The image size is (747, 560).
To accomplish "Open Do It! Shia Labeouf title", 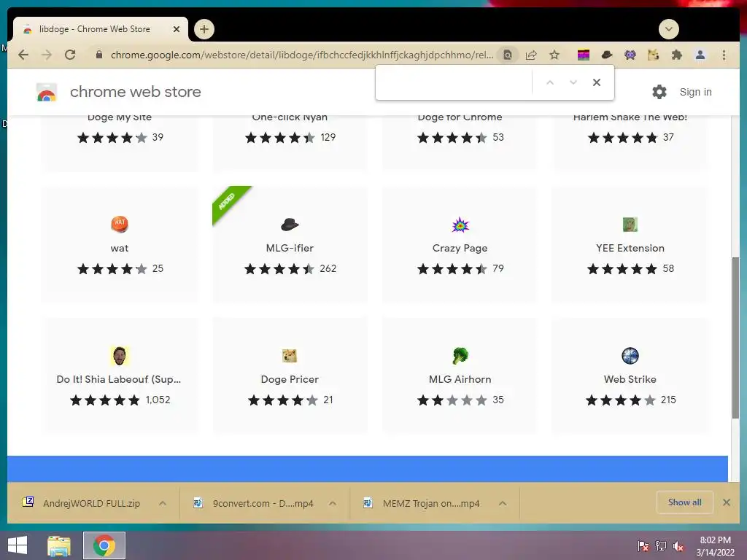I will click(119, 379).
